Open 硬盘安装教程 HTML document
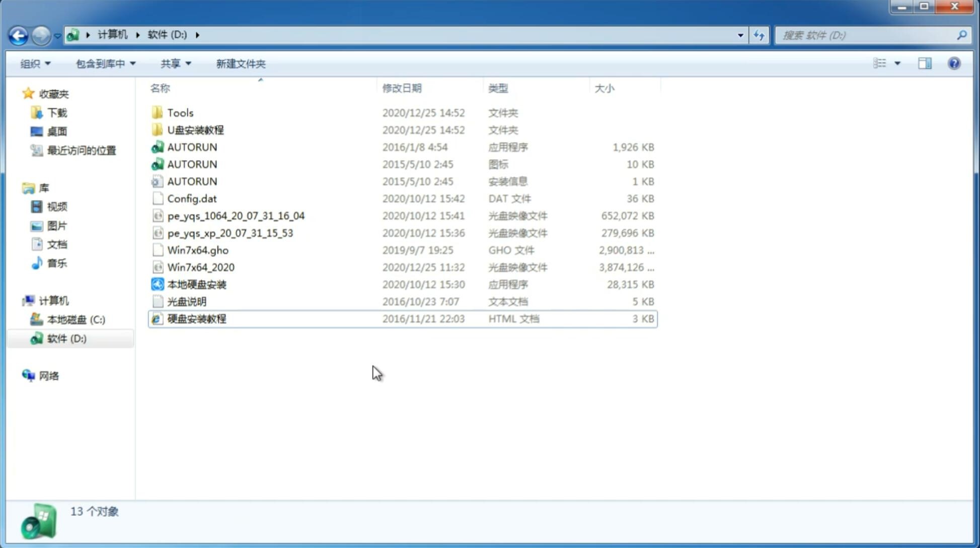Image resolution: width=980 pixels, height=548 pixels. pyautogui.click(x=196, y=318)
